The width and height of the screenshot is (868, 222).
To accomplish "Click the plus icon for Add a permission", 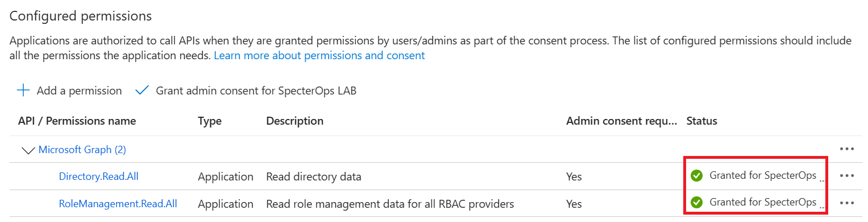I will (x=23, y=91).
